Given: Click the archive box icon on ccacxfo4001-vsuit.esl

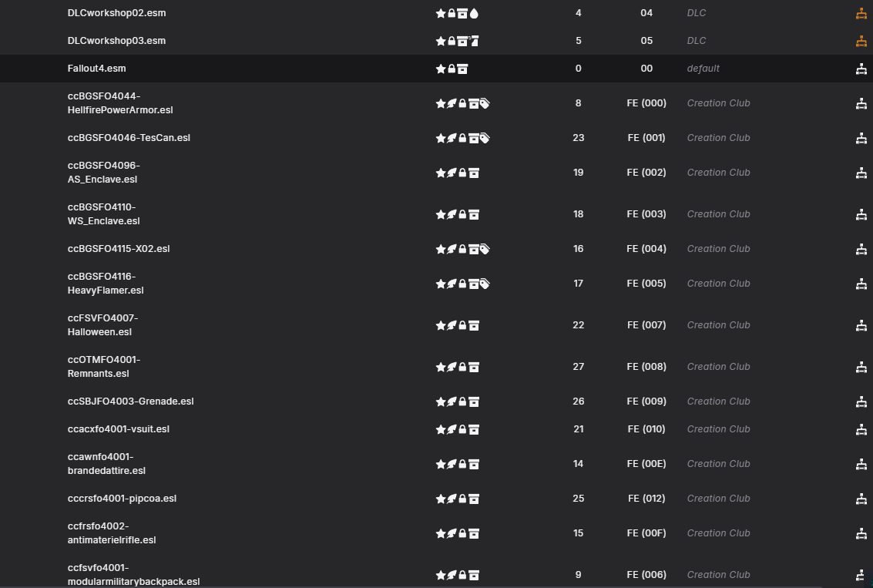Looking at the screenshot, I should click(474, 429).
